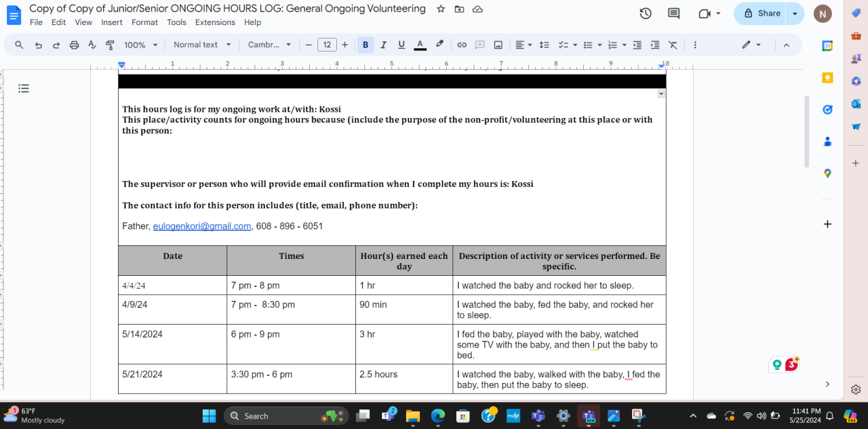This screenshot has height=429, width=868.
Task: Show the document outline
Action: (24, 88)
